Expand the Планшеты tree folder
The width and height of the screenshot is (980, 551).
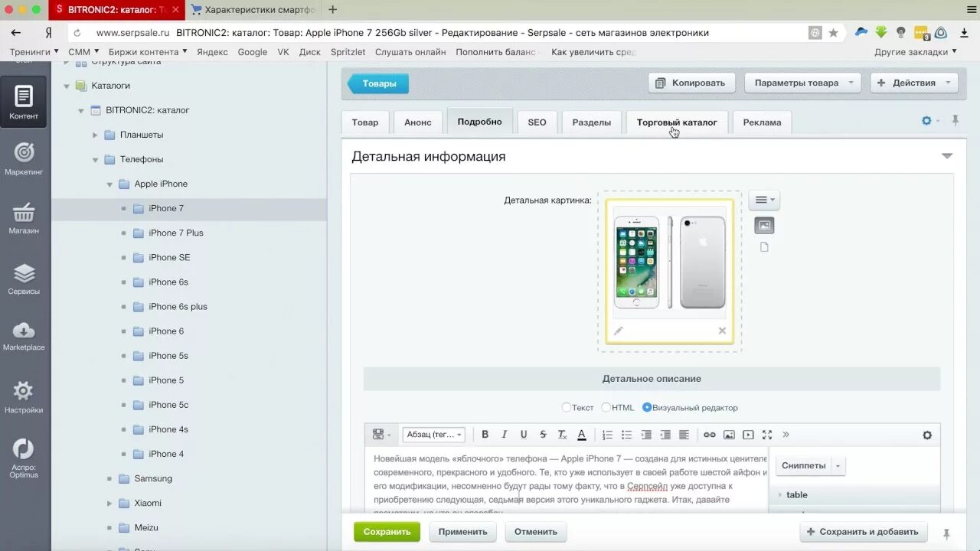(96, 135)
